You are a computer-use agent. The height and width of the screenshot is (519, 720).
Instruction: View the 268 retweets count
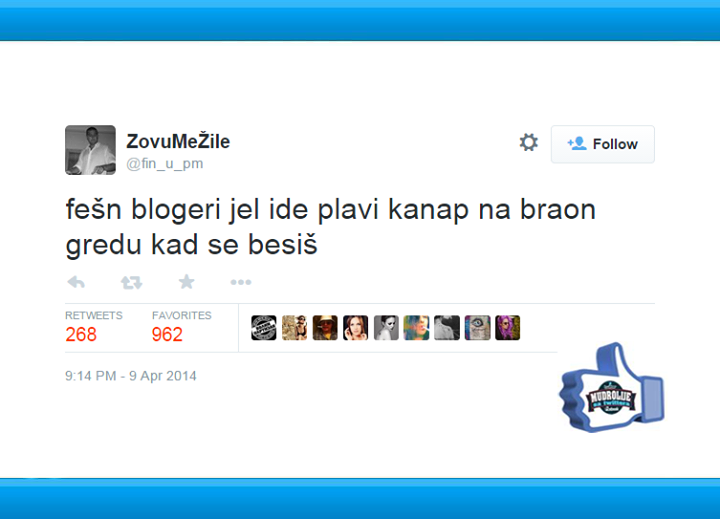tap(81, 334)
